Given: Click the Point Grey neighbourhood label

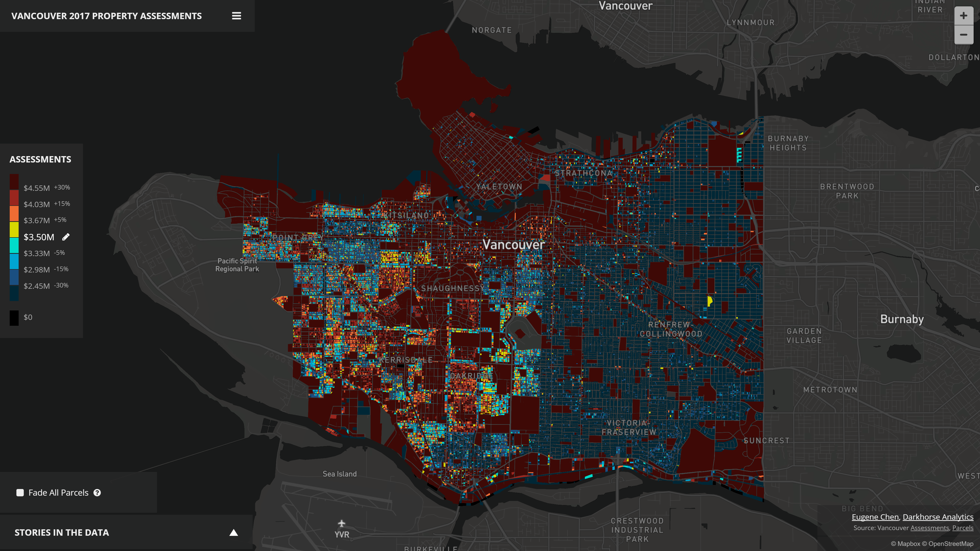Looking at the screenshot, I should click(x=298, y=238).
